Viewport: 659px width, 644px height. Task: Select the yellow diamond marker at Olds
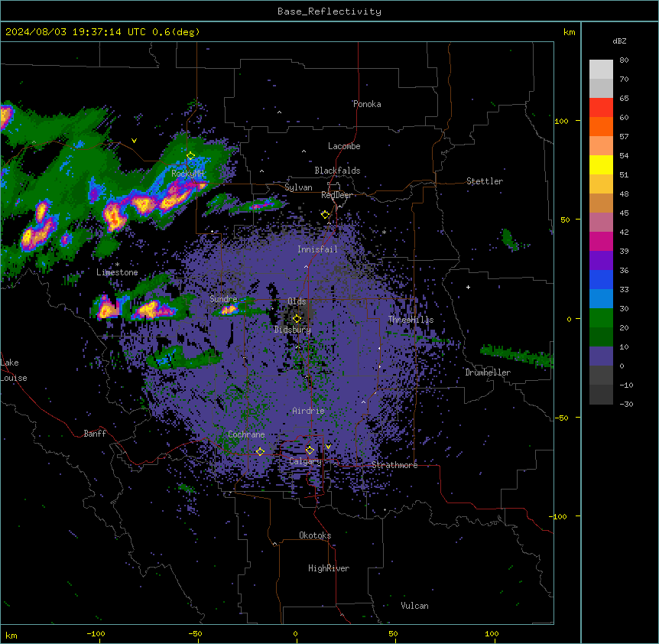click(297, 319)
